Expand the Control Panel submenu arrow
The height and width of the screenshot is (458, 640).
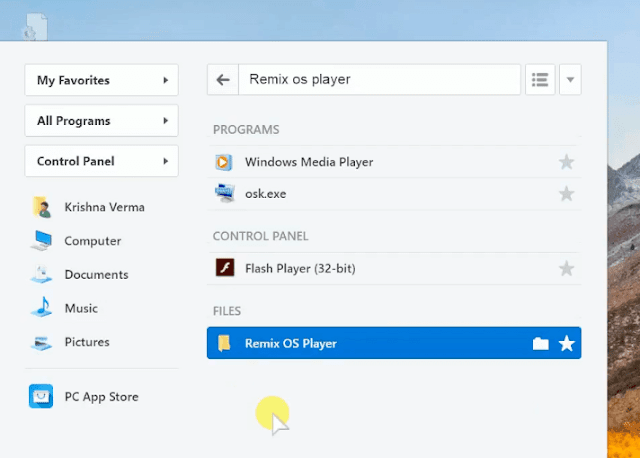coord(165,161)
